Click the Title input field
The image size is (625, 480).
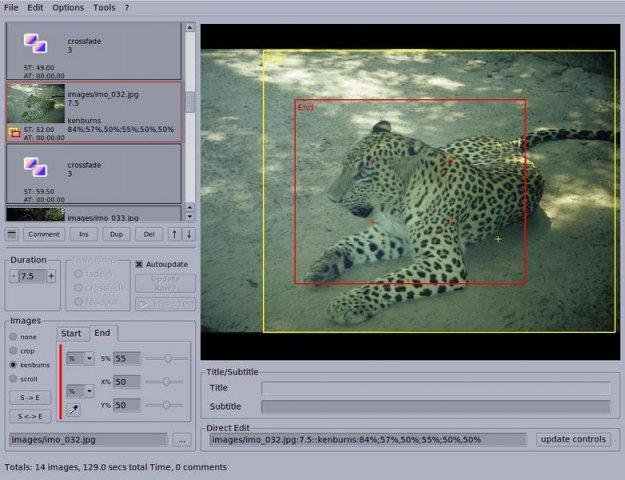coord(435,388)
